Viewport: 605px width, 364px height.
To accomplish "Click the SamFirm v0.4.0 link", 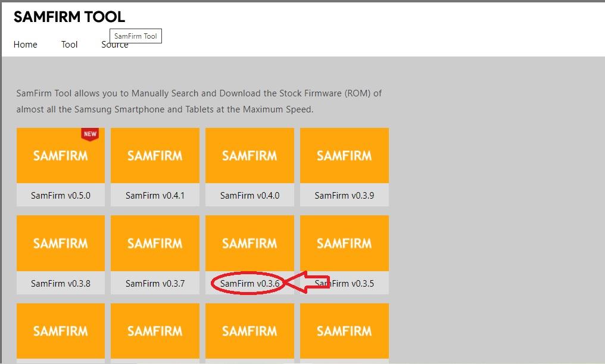I will click(x=250, y=196).
